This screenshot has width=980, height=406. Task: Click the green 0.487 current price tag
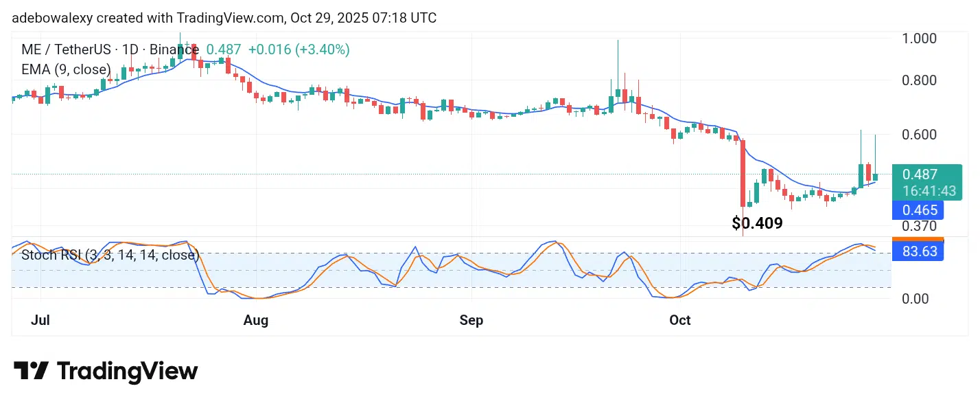919,174
